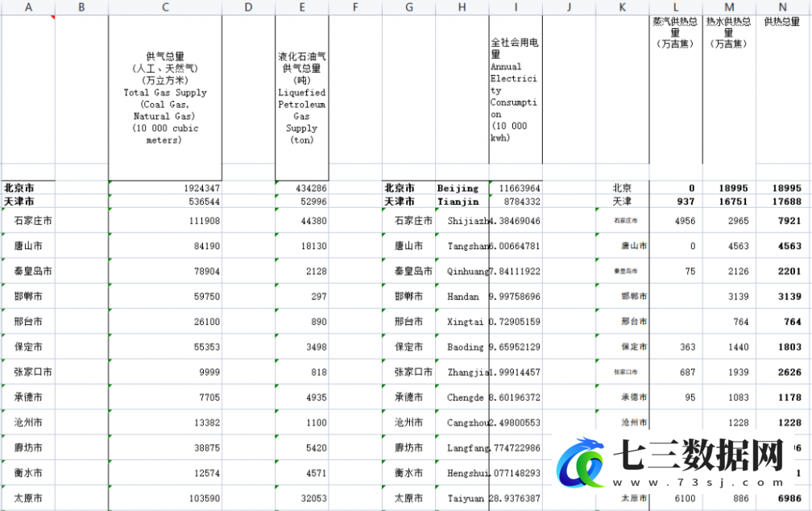Viewport: 812px width, 511px height.
Task: Click the Tianjin cell in column H
Action: 462,201
